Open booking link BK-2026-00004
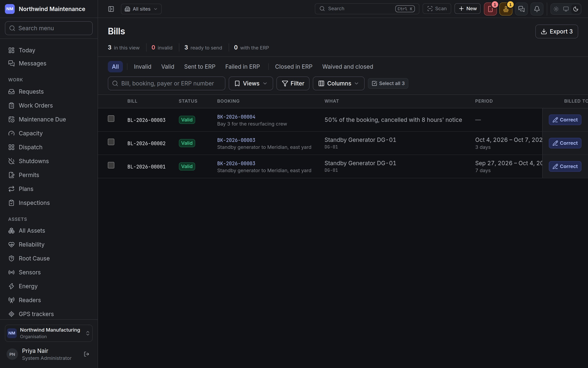The height and width of the screenshot is (368, 588). [236, 117]
